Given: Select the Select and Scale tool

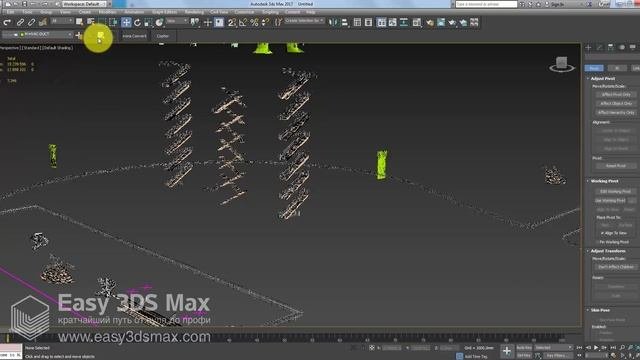Looking at the screenshot, I should click(148, 22).
